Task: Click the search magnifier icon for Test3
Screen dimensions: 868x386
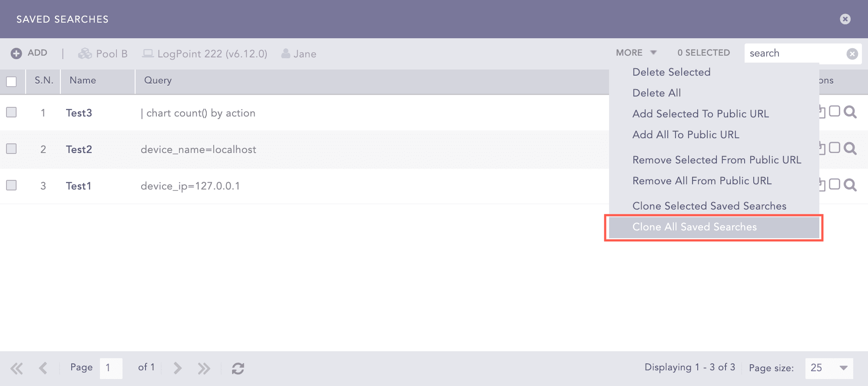Action: [x=850, y=112]
